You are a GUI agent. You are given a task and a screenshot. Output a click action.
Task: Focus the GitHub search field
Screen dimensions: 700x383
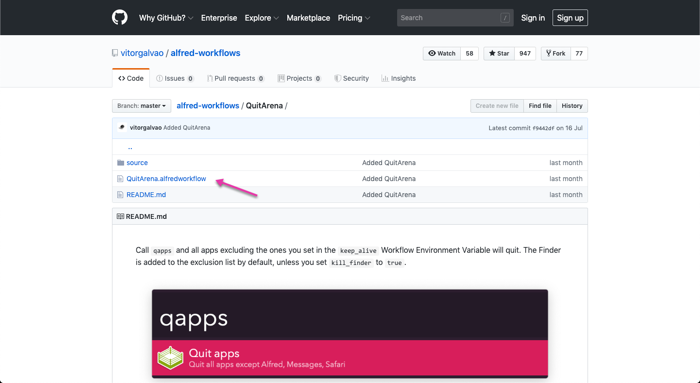pyautogui.click(x=455, y=18)
